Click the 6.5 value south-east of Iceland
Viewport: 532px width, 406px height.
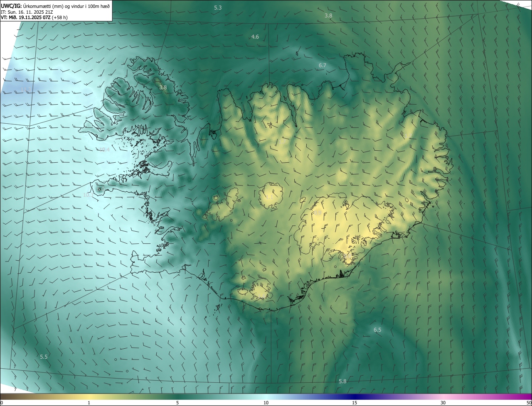tap(377, 330)
